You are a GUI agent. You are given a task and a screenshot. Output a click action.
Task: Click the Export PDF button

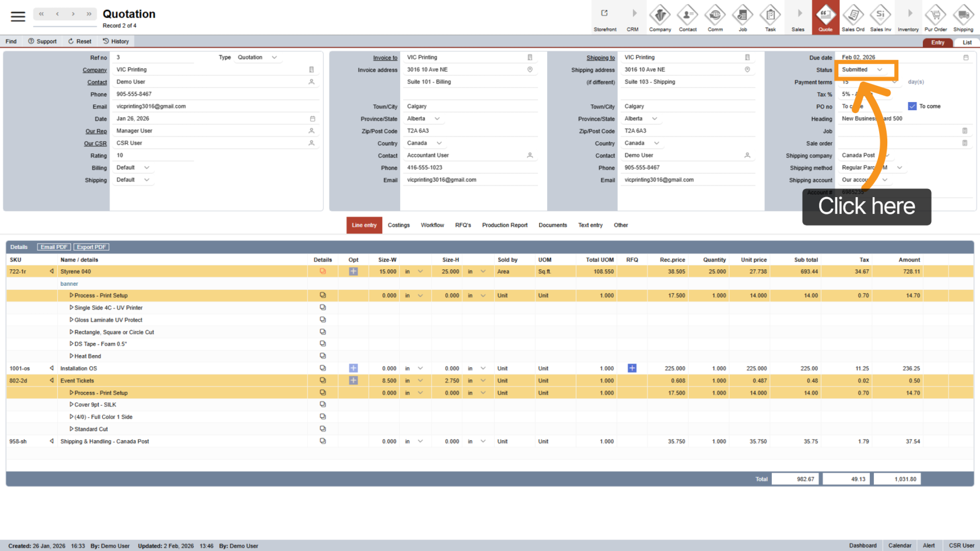pos(92,247)
